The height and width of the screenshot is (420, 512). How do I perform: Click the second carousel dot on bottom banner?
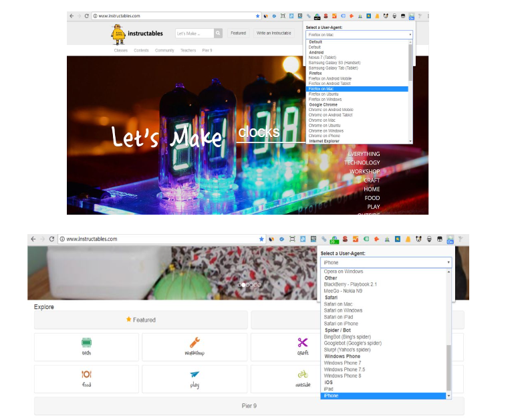coord(243,285)
